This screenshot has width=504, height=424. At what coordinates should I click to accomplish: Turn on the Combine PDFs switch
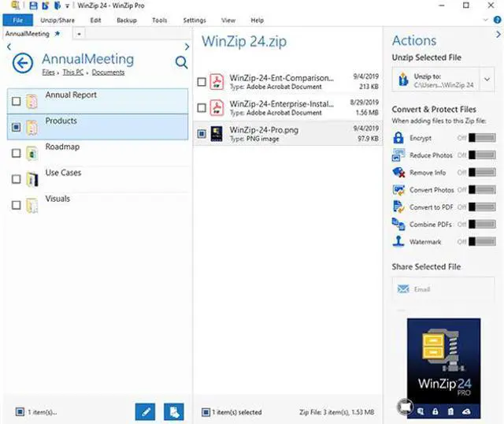pos(482,225)
